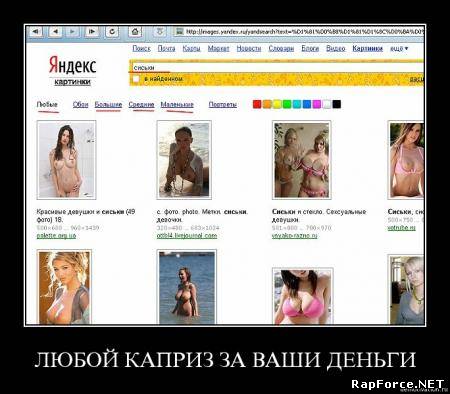Open the Словари service link
This screenshot has height=394, width=450.
pyautogui.click(x=281, y=49)
